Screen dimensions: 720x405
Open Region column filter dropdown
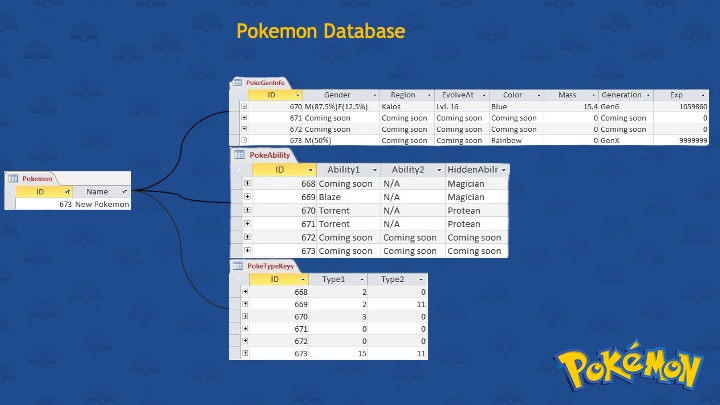pos(429,96)
